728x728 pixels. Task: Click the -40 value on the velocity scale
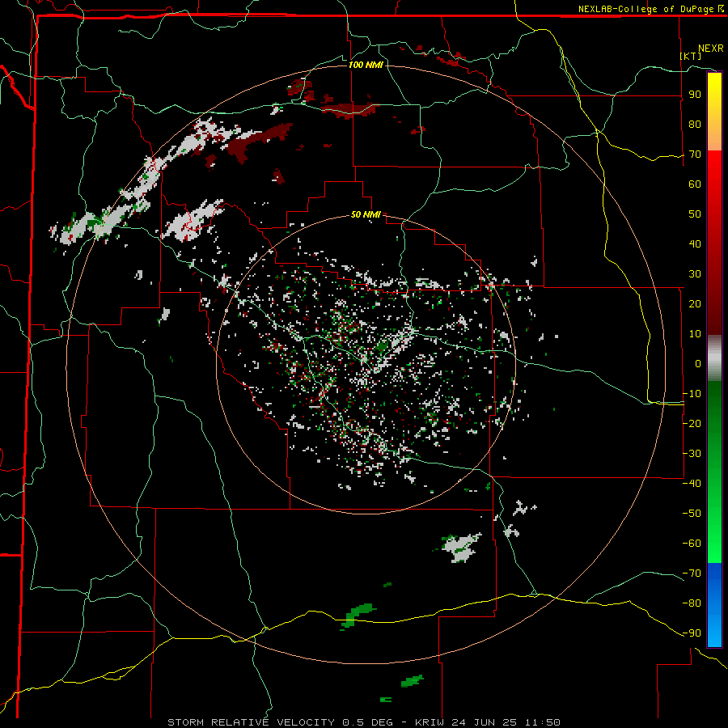tap(692, 484)
